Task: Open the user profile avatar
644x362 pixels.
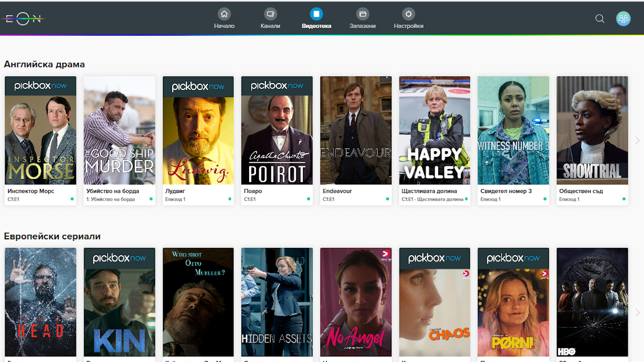Action: point(623,19)
